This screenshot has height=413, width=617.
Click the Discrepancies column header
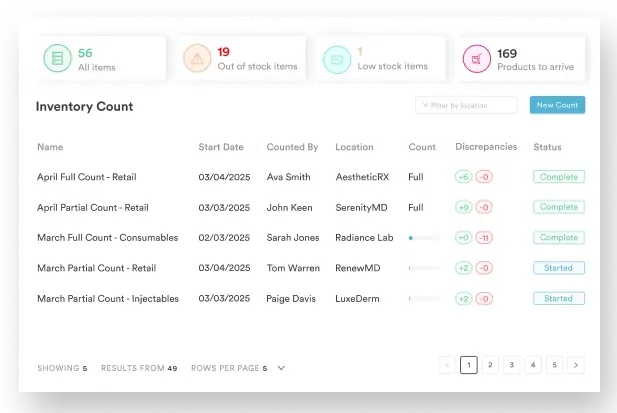coord(486,147)
